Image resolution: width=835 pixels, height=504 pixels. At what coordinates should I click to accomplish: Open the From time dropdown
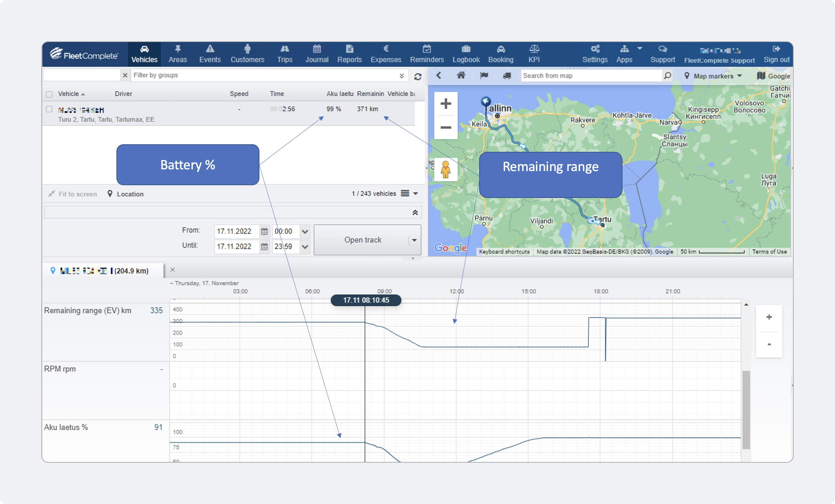(x=305, y=231)
